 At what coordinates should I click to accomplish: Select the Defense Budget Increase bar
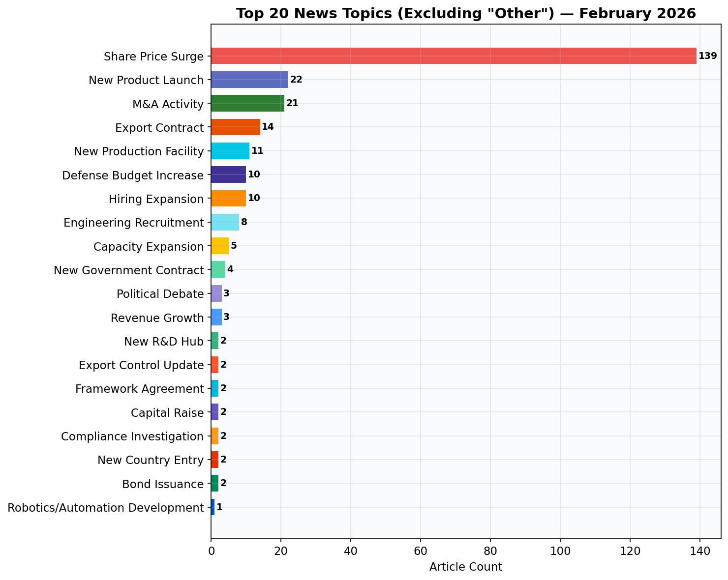229,175
